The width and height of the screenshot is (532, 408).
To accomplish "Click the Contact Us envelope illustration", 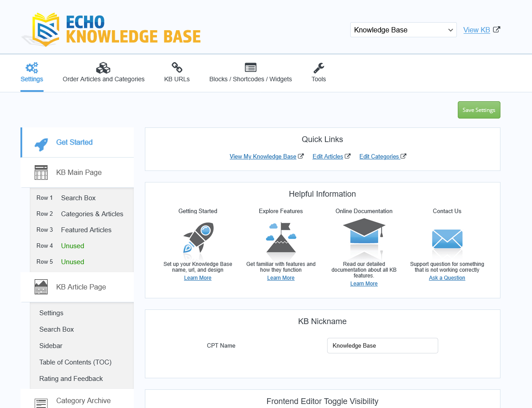I will tap(447, 239).
